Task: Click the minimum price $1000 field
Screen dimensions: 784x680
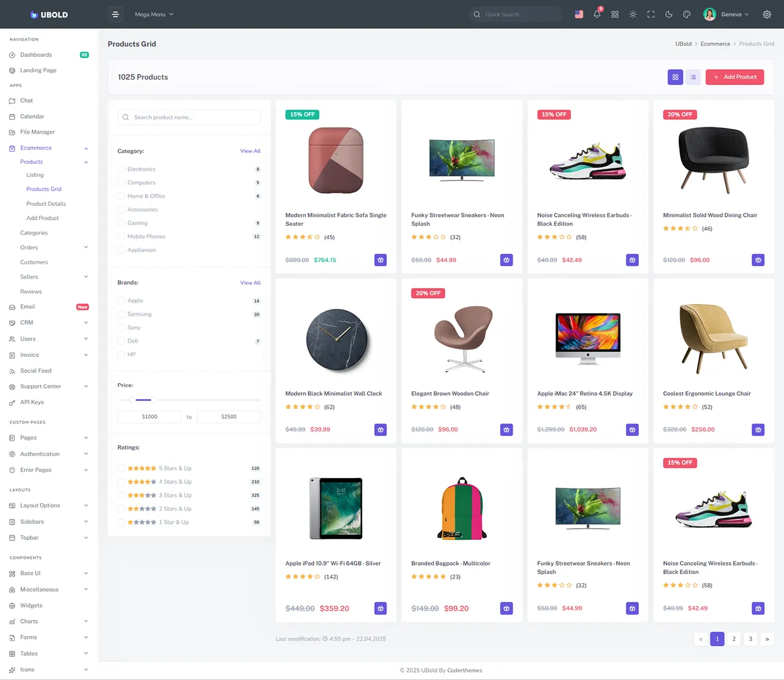Action: (149, 417)
